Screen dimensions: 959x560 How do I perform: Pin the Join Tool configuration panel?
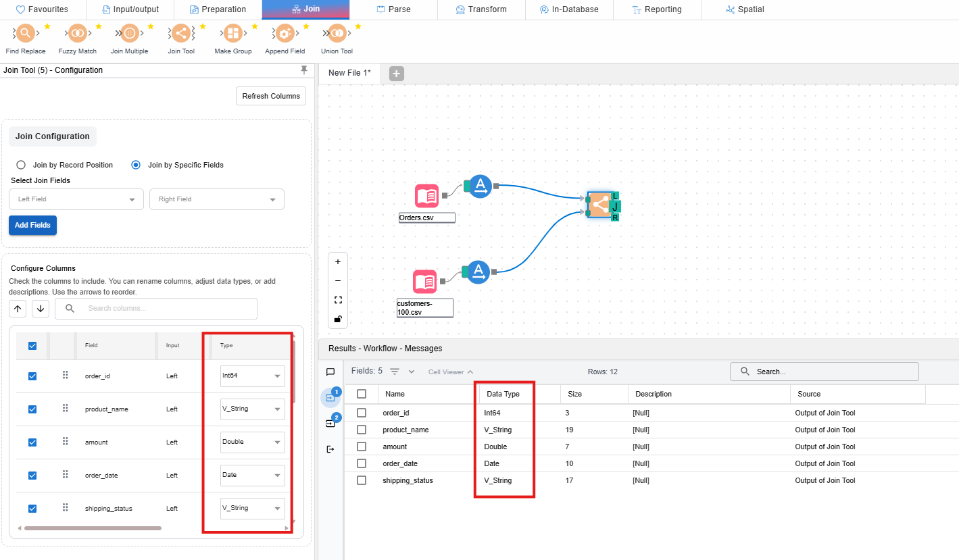[303, 70]
